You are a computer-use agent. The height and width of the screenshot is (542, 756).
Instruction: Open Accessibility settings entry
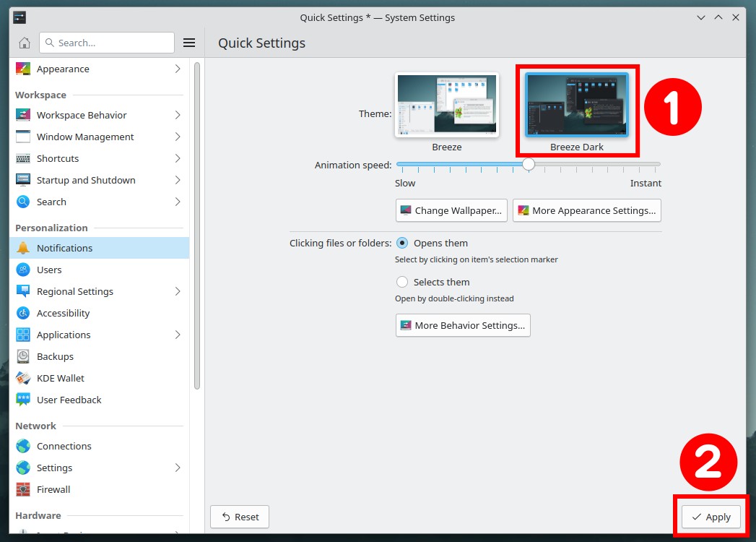point(100,313)
